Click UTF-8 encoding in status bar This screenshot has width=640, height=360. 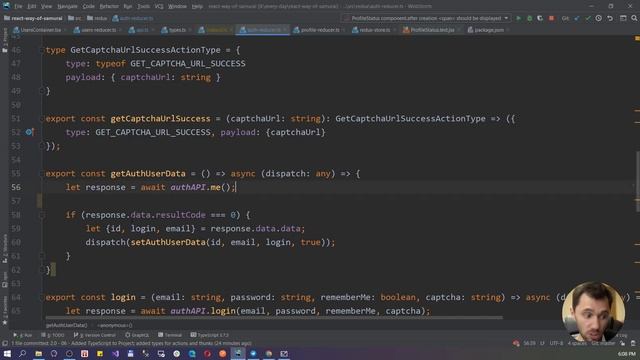556,343
